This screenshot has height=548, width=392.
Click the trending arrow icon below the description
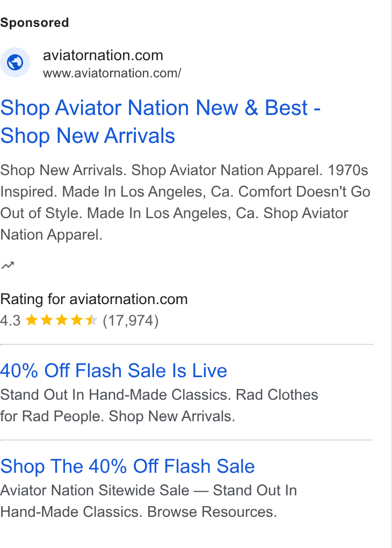pos(8,265)
